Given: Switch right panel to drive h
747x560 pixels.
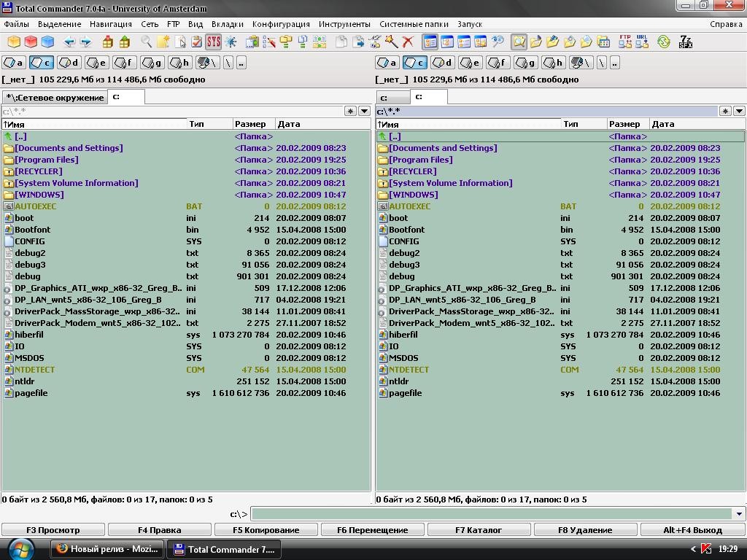Looking at the screenshot, I should click(x=554, y=63).
